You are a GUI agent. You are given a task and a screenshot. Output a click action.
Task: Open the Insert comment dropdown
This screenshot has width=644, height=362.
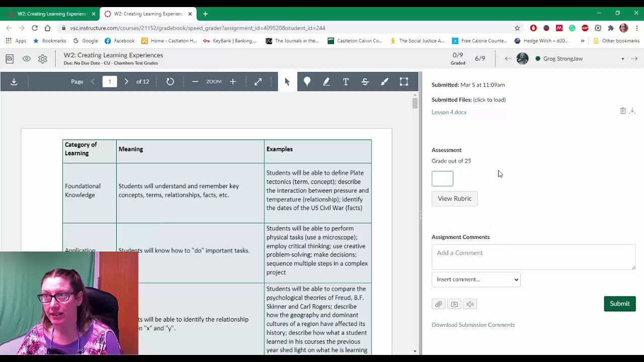pyautogui.click(x=475, y=280)
